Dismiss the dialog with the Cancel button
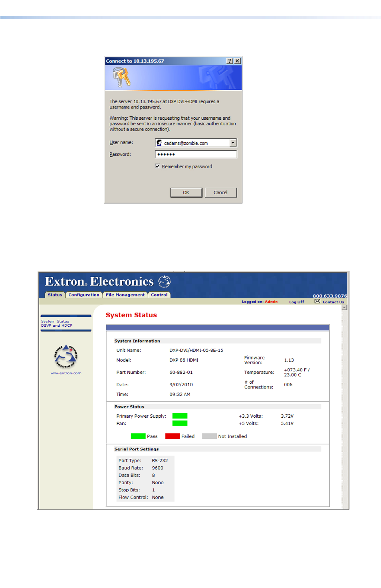381x588 pixels. [220, 193]
